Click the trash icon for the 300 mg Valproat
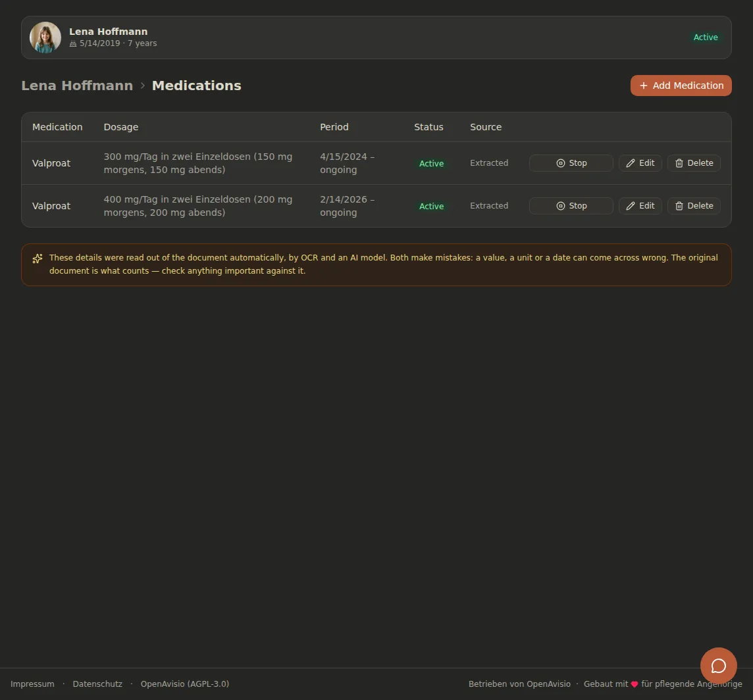 click(x=679, y=163)
